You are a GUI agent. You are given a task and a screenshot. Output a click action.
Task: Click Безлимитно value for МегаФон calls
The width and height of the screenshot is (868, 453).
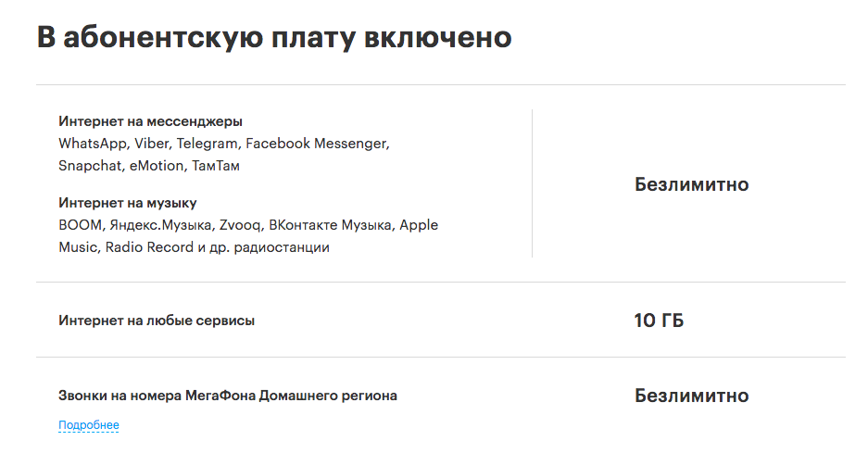pos(691,396)
